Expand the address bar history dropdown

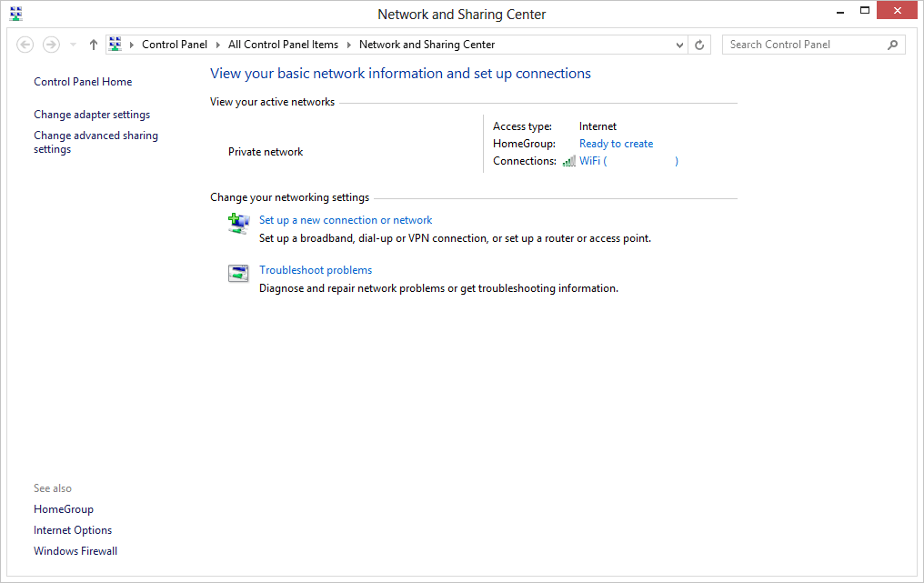[680, 45]
